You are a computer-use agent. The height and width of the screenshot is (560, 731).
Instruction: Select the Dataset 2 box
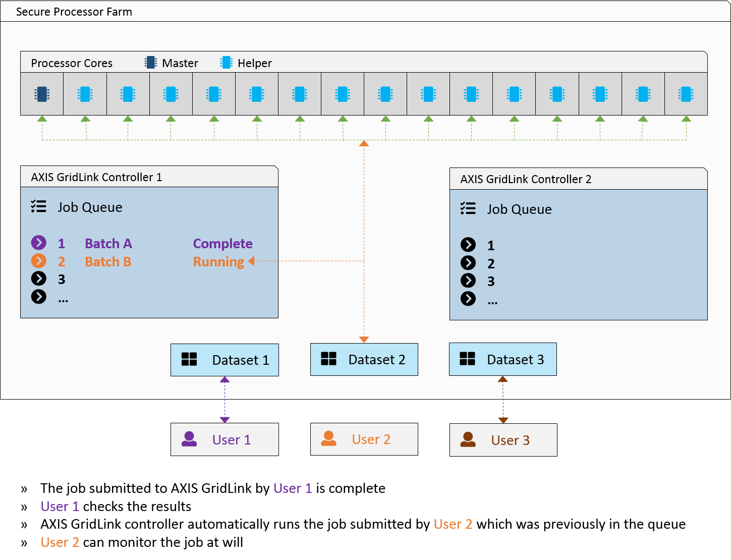[x=364, y=359]
